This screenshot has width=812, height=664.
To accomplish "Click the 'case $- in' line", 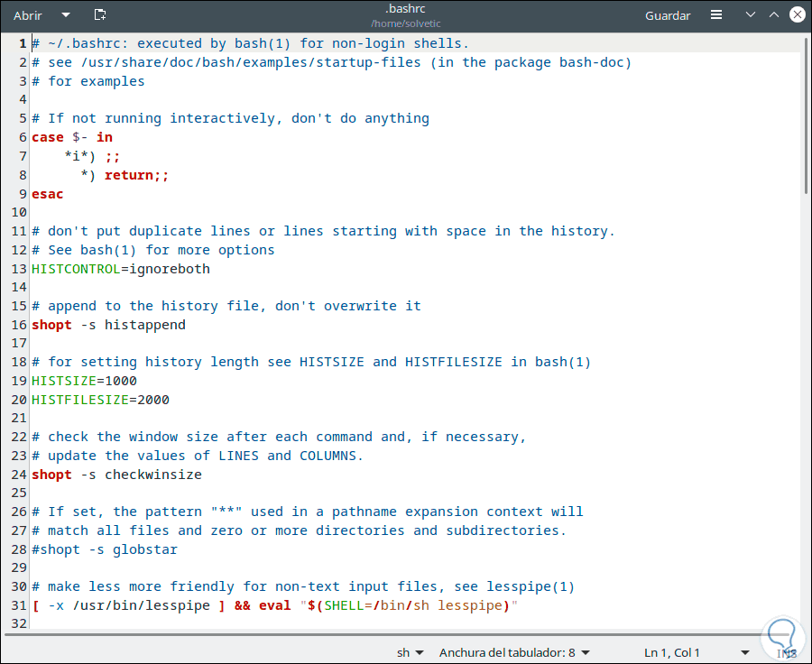I will tap(72, 137).
